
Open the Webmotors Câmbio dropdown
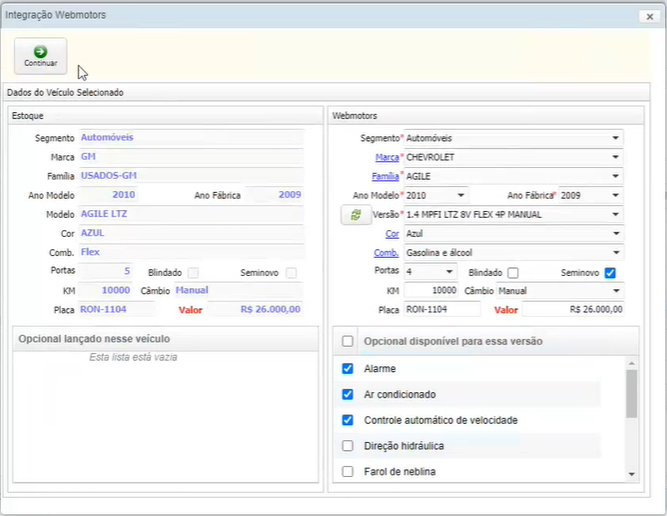(x=615, y=291)
